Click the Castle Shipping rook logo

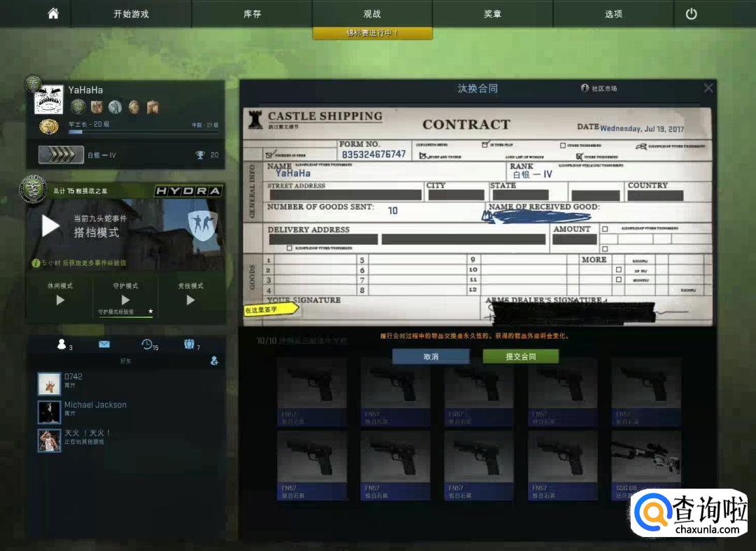(255, 120)
